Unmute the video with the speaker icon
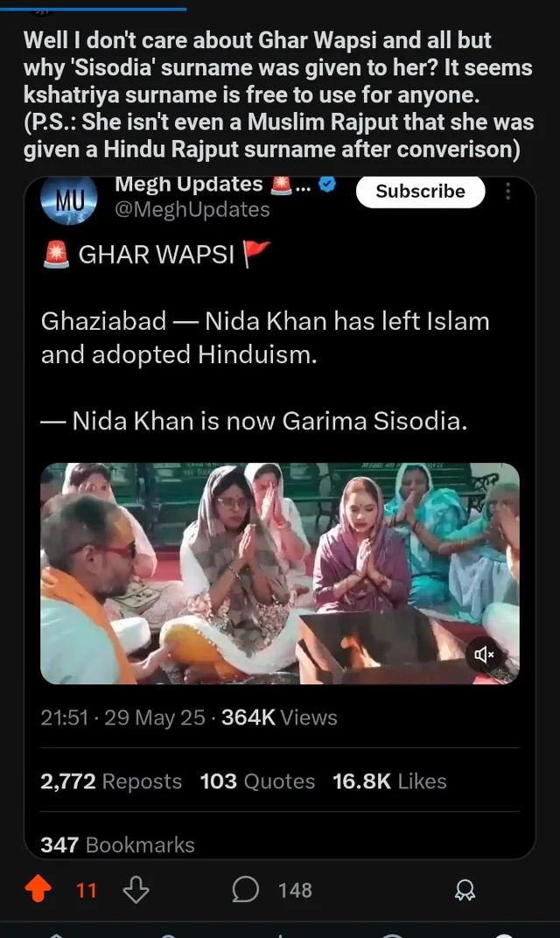This screenshot has width=560, height=938. pos(483,654)
